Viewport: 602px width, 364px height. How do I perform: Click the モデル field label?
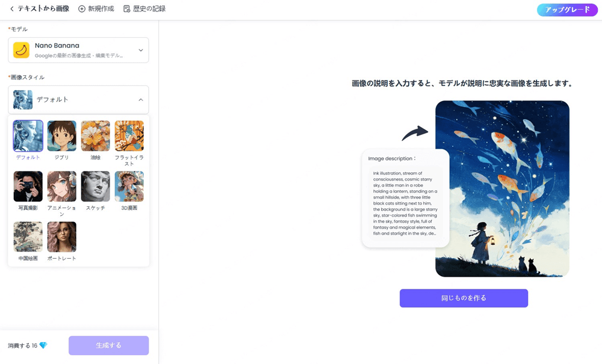tap(18, 29)
